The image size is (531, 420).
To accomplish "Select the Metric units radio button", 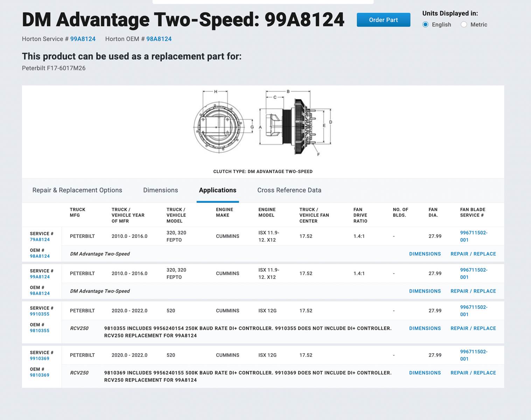I will (464, 24).
